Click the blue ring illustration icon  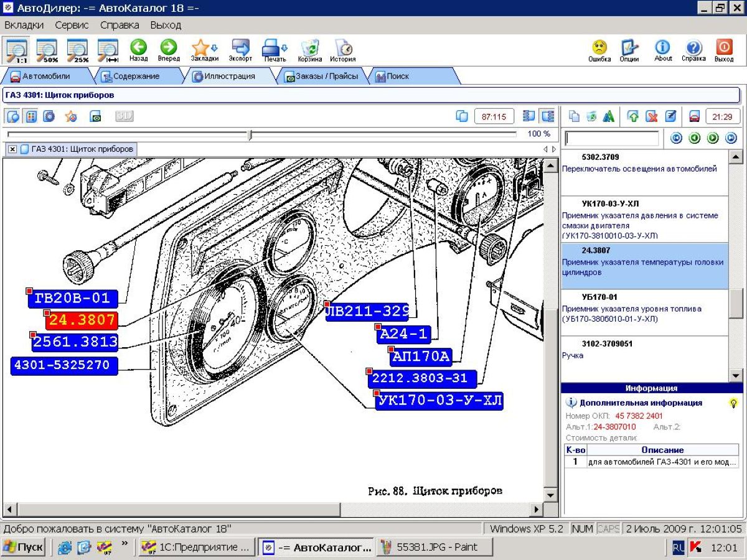[49, 116]
